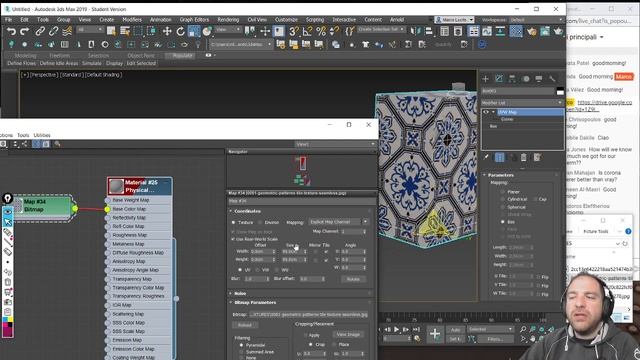Click the Reload bitmap button
This screenshot has height=360, width=640.
245,325
